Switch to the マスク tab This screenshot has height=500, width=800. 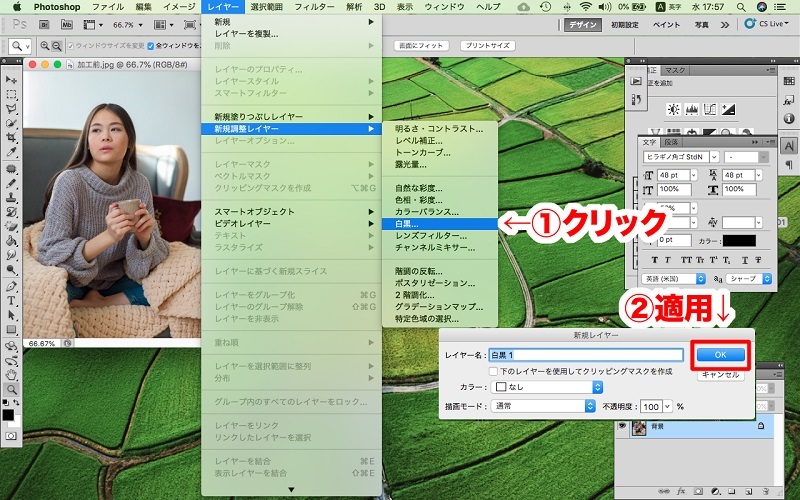674,70
